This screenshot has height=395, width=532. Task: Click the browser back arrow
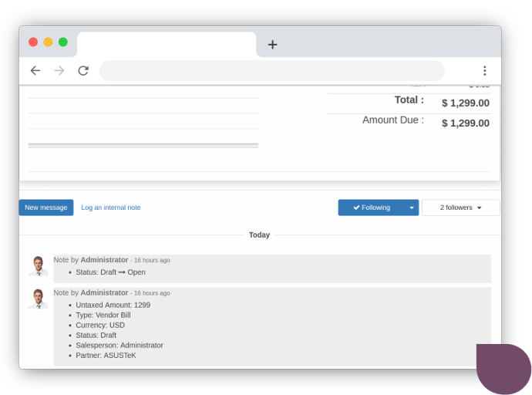[35, 71]
